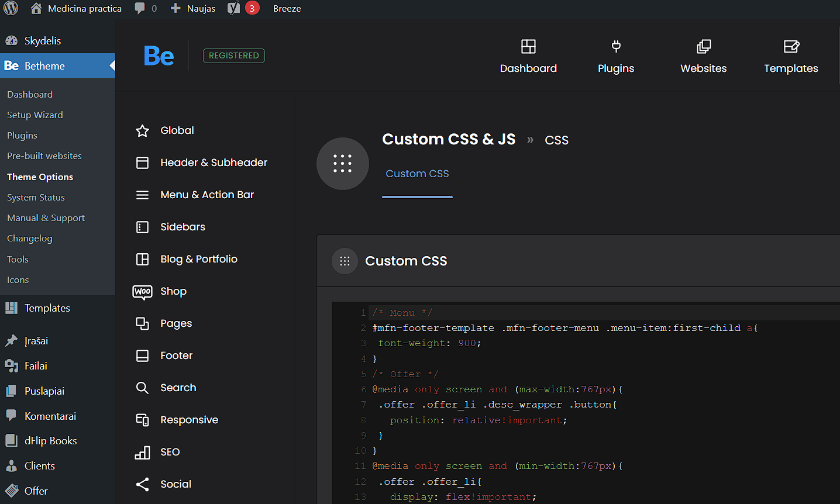840x504 pixels.
Task: Click the pin icon beside Įrašai
Action: 11,341
